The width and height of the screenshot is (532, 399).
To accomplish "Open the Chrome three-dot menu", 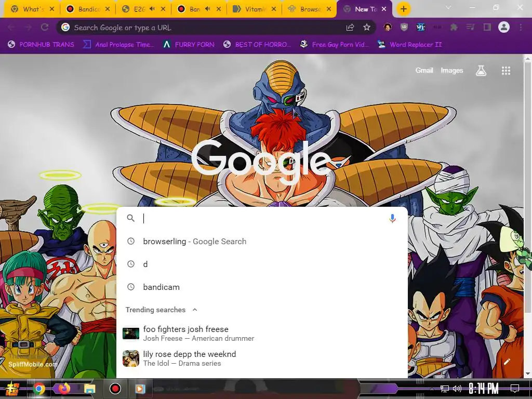I will click(x=521, y=28).
